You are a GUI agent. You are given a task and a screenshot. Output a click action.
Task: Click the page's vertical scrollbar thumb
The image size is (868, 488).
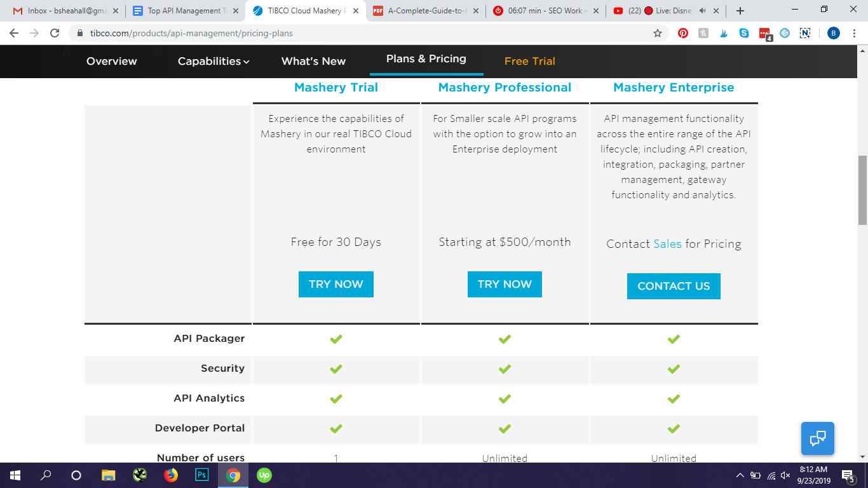(862, 189)
